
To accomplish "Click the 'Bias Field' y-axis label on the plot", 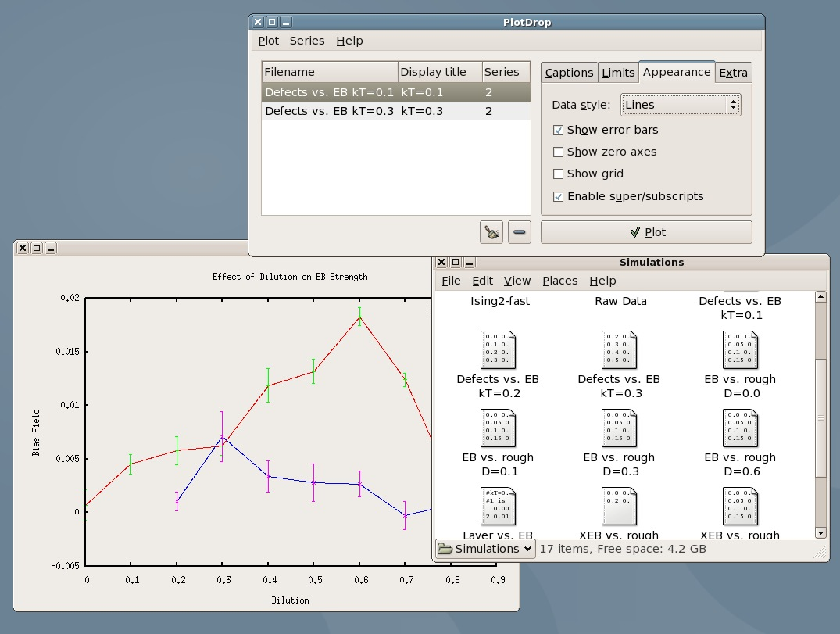I will (x=36, y=432).
